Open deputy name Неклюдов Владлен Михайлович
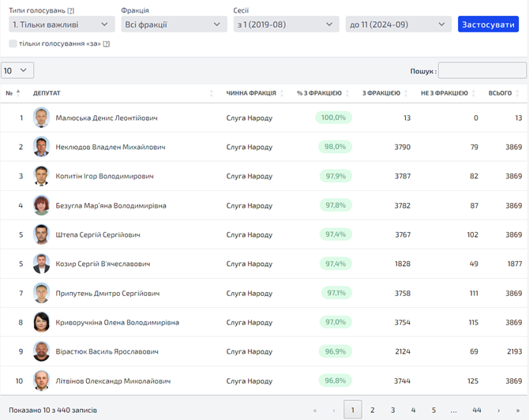 tap(111, 147)
